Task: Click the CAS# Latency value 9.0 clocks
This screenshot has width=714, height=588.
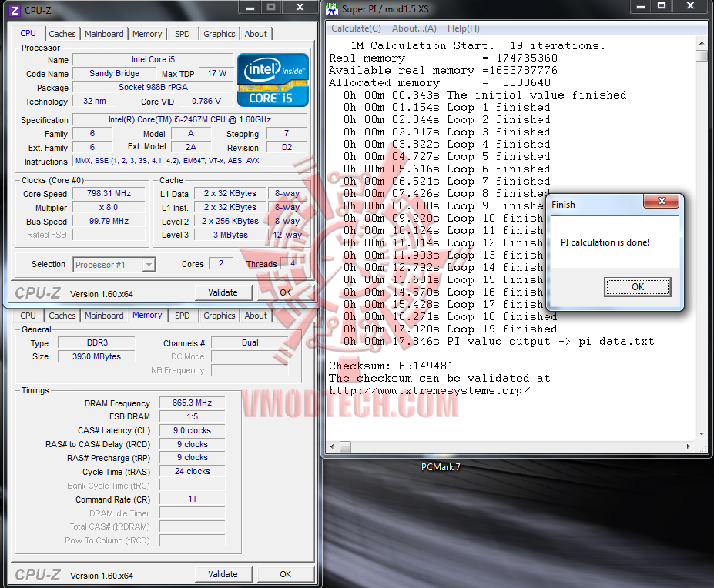Action: pyautogui.click(x=192, y=430)
